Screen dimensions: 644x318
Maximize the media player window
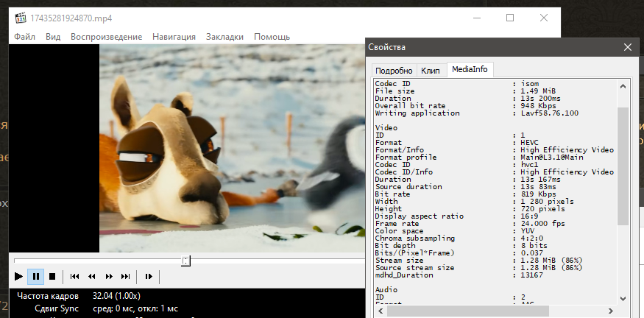pos(510,18)
